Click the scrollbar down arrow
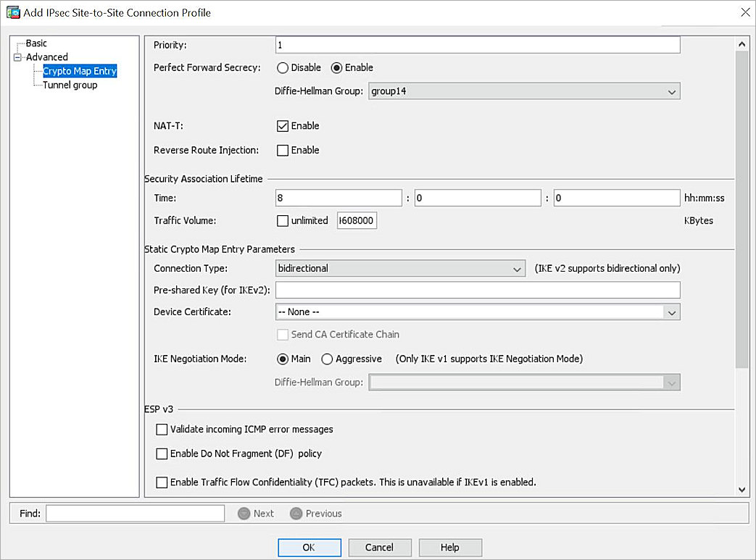The width and height of the screenshot is (756, 560). click(x=742, y=490)
